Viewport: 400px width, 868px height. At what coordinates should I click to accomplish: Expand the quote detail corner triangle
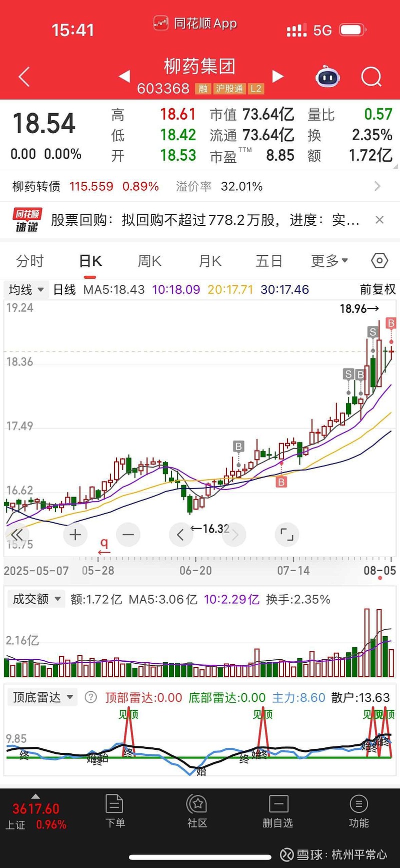(395, 166)
